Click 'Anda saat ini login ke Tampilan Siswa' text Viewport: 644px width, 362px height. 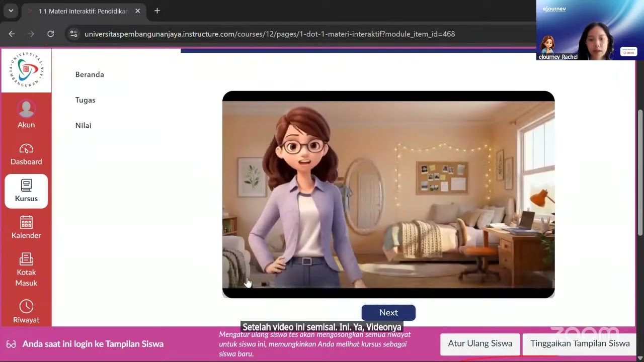coord(93,344)
